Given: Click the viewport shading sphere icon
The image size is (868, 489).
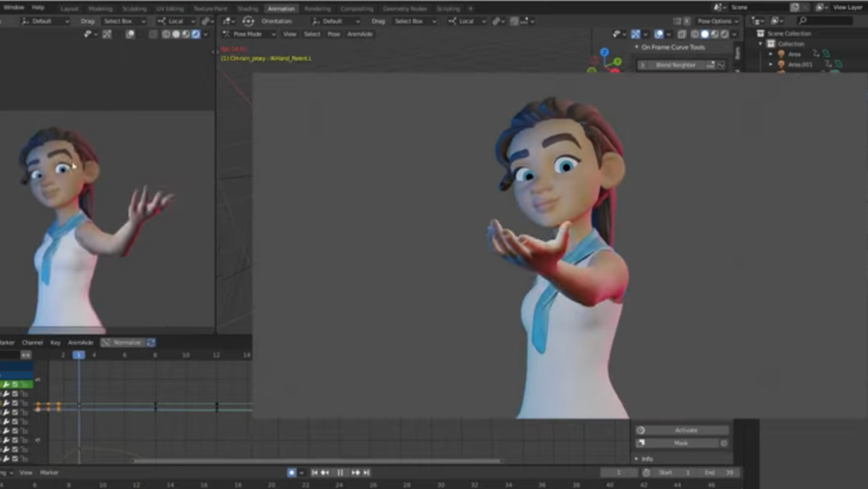Looking at the screenshot, I should tap(704, 34).
